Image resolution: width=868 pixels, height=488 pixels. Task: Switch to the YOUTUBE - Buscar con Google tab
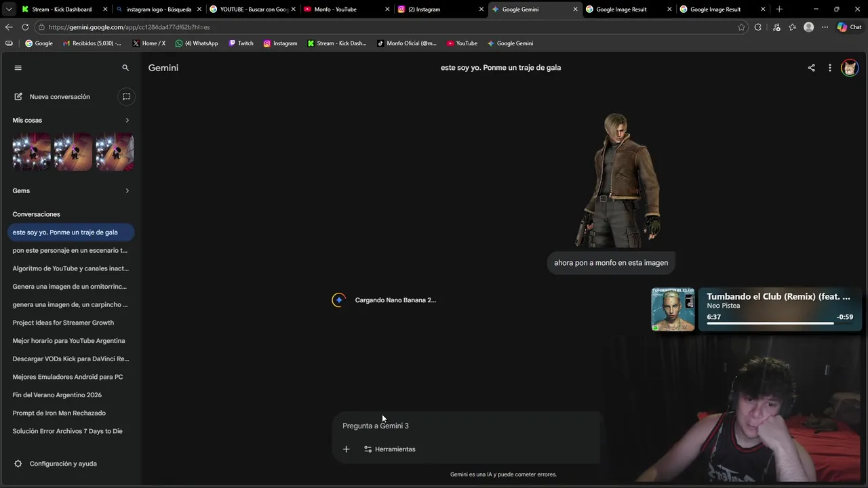pyautogui.click(x=252, y=9)
